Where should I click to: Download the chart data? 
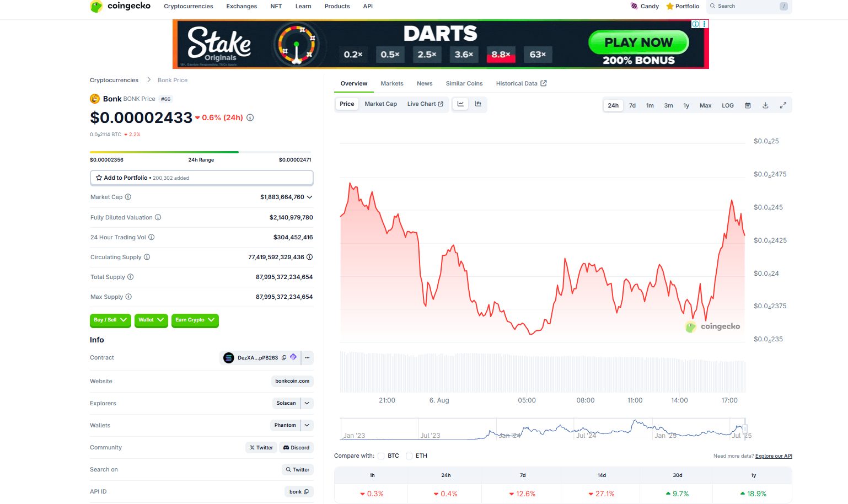765,105
